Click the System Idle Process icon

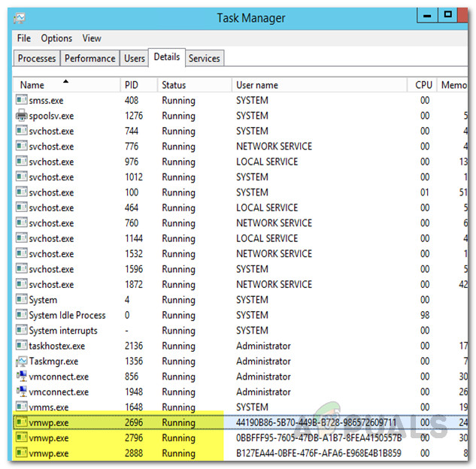tap(22, 314)
